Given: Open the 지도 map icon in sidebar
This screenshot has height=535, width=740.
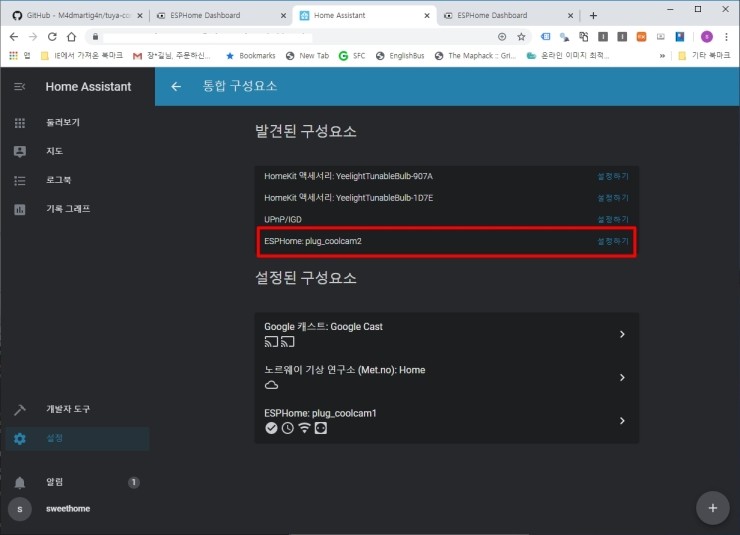Looking at the screenshot, I should 19,151.
